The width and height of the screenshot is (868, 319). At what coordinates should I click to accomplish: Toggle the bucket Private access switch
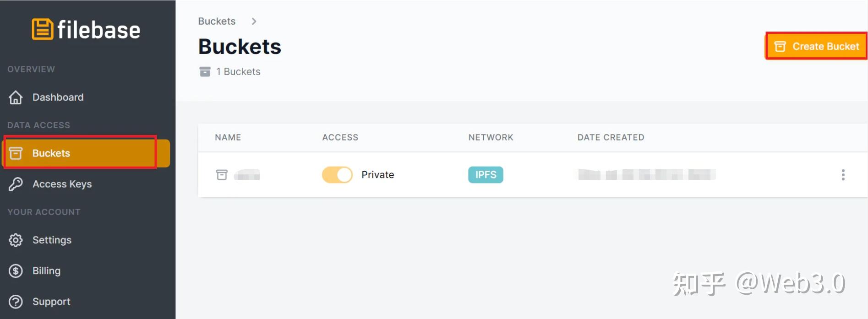point(337,175)
